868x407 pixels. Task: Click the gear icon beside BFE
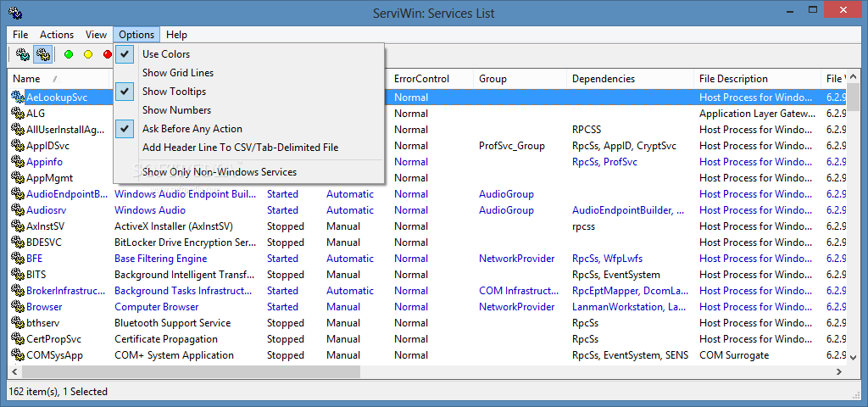pos(18,258)
